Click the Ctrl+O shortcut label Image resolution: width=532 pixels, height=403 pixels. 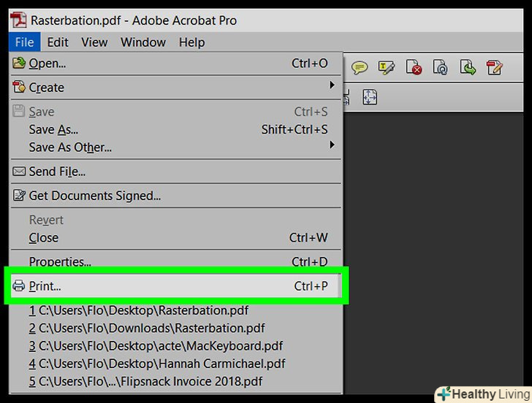[310, 64]
